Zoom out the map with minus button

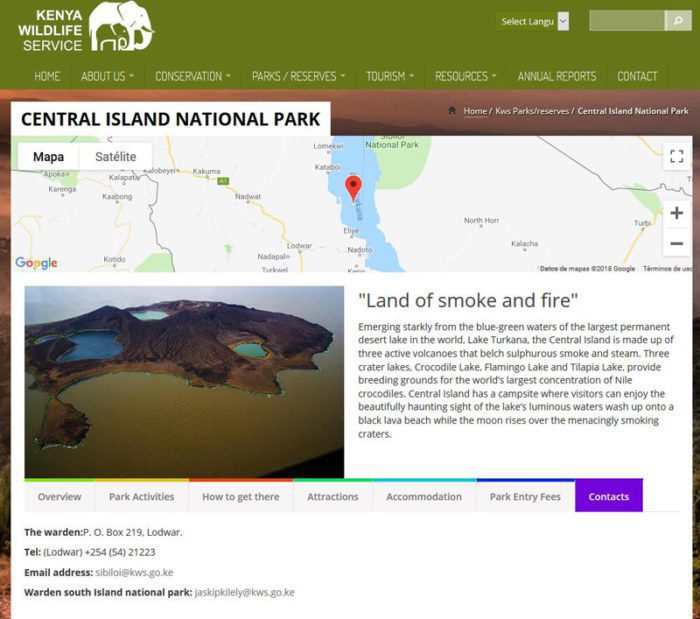pyautogui.click(x=676, y=243)
